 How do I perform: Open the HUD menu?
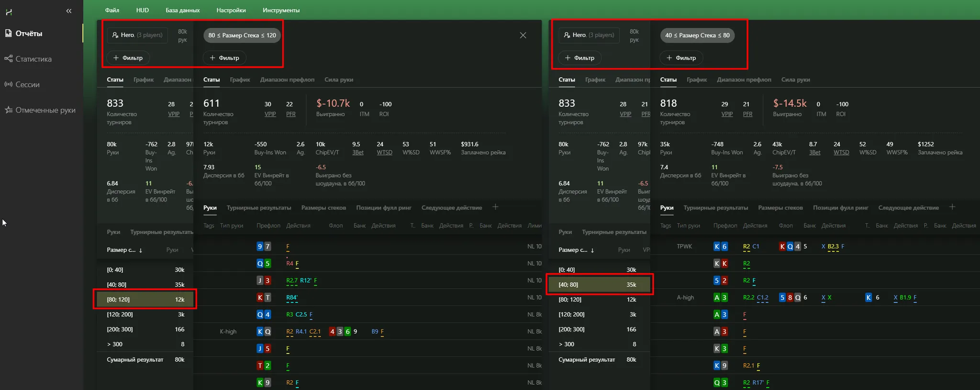pyautogui.click(x=142, y=10)
